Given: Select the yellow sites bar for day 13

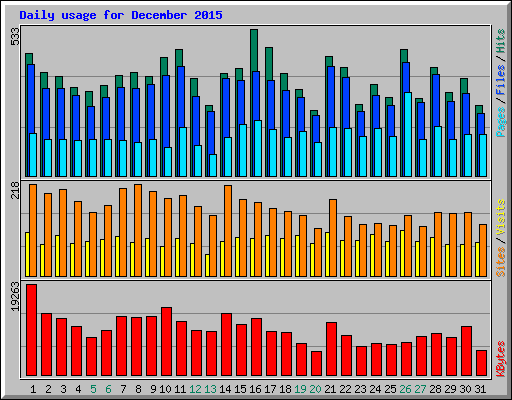Looking at the screenshot, I should click(x=207, y=265).
